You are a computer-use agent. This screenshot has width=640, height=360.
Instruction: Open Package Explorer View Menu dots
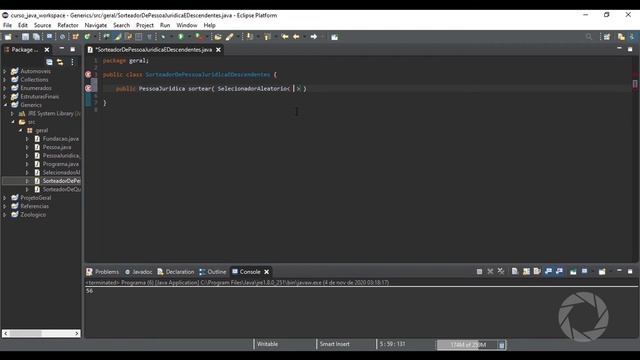click(x=72, y=62)
